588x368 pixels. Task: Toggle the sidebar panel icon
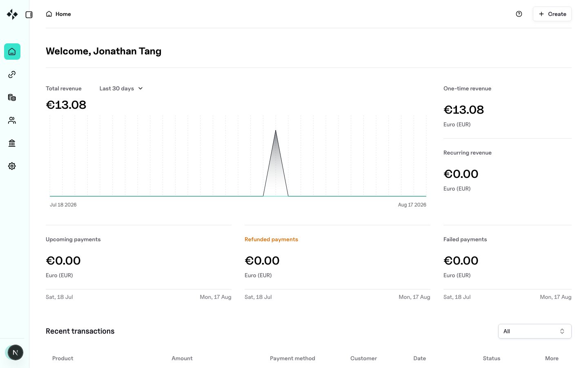[29, 15]
